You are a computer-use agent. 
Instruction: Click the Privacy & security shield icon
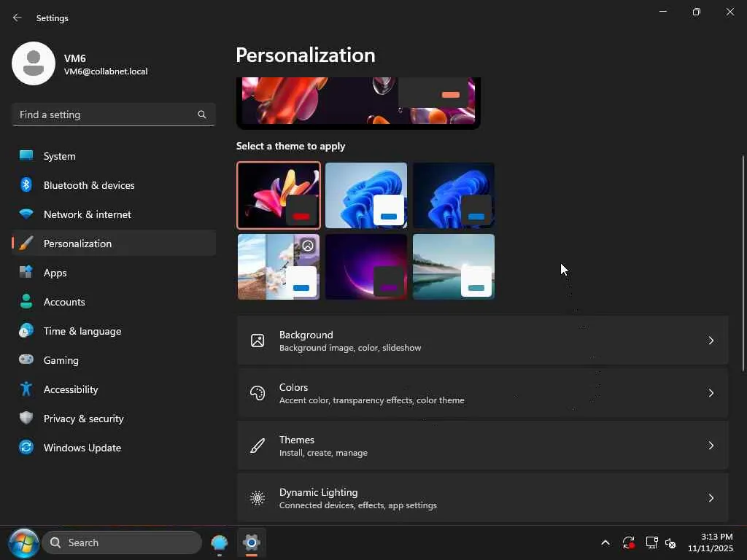[x=26, y=418]
